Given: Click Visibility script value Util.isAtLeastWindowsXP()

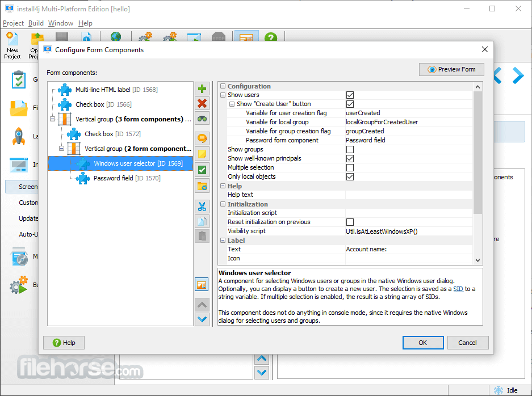Looking at the screenshot, I should pyautogui.click(x=382, y=231).
